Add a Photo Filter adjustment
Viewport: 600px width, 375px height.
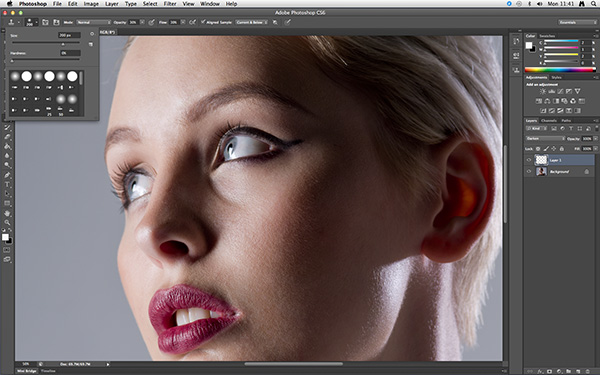[x=564, y=101]
